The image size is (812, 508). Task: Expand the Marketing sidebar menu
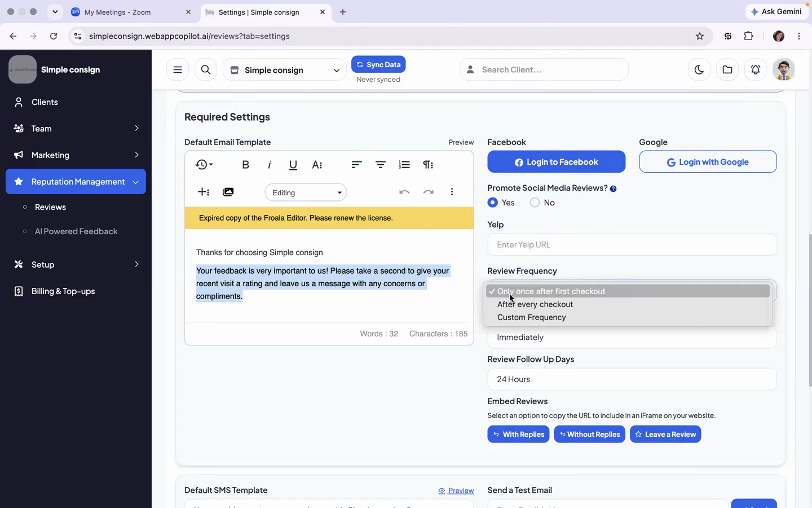[76, 155]
